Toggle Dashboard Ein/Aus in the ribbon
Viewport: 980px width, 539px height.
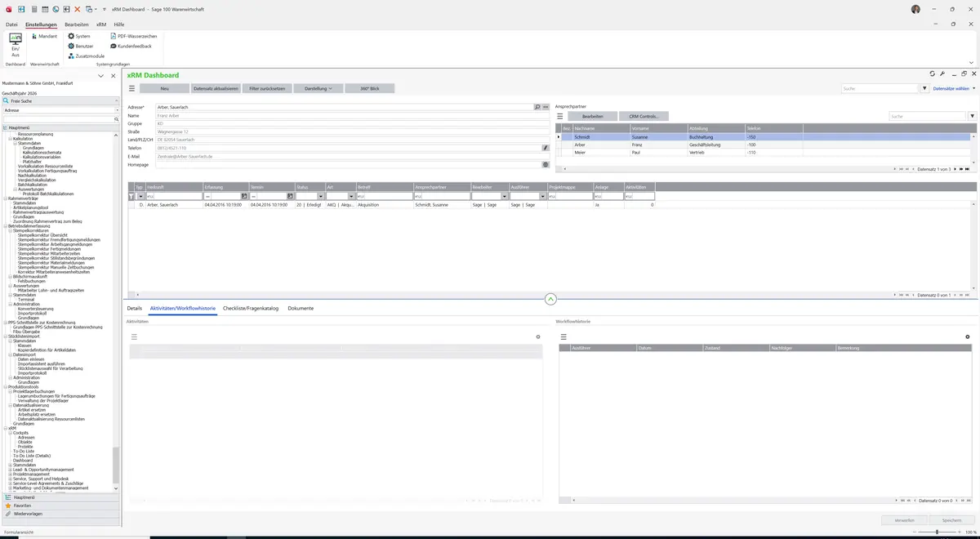16,44
